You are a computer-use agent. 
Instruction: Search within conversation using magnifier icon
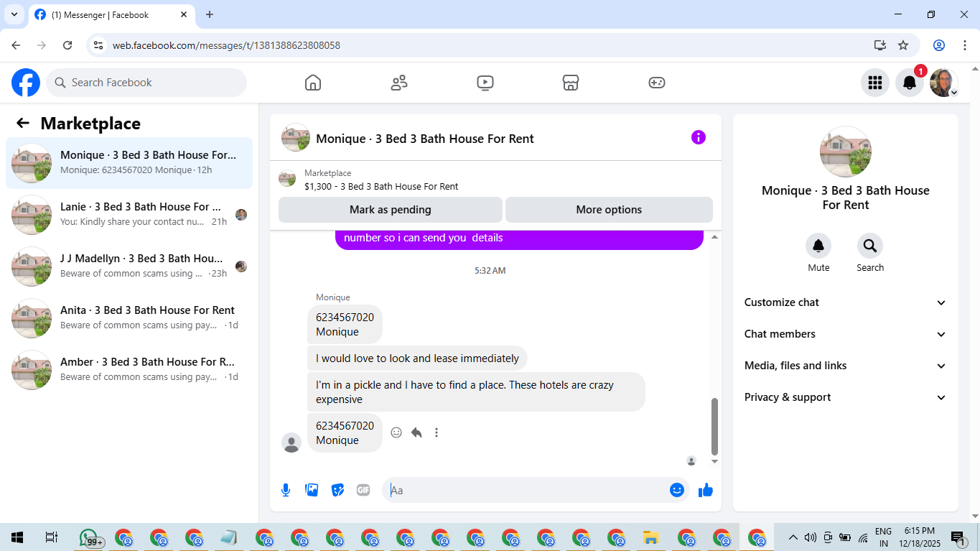coord(870,246)
